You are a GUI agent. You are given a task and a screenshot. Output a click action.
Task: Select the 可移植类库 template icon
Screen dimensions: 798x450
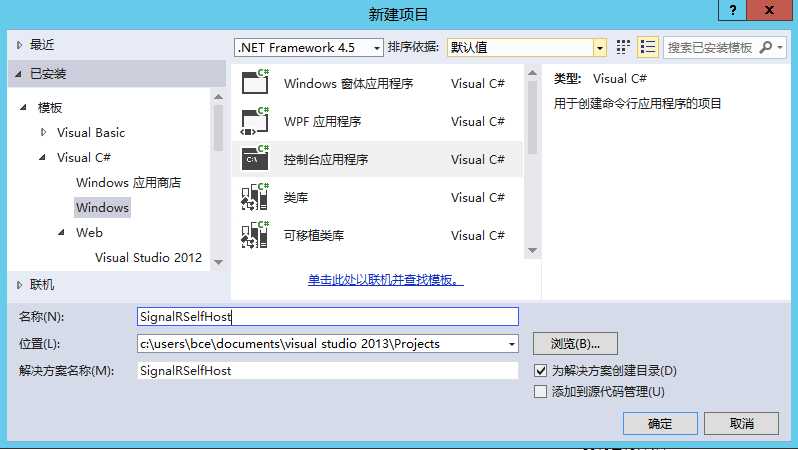[x=255, y=235]
